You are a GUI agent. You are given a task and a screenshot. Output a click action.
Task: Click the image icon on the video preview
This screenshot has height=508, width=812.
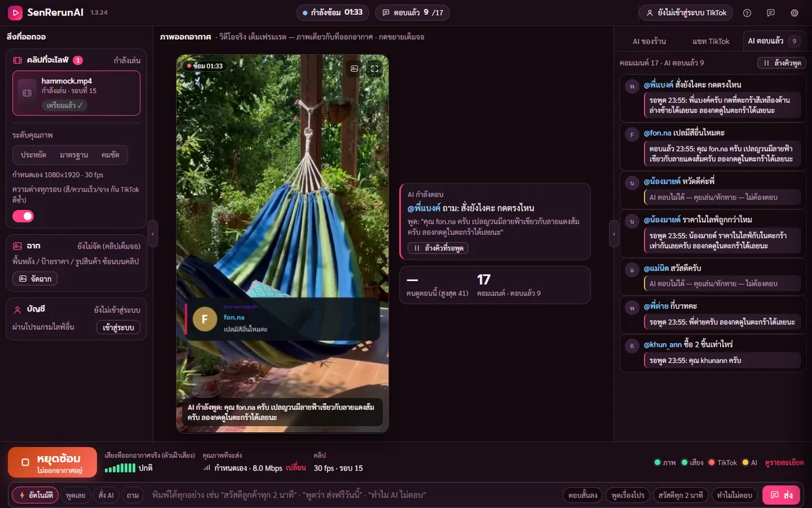click(354, 68)
